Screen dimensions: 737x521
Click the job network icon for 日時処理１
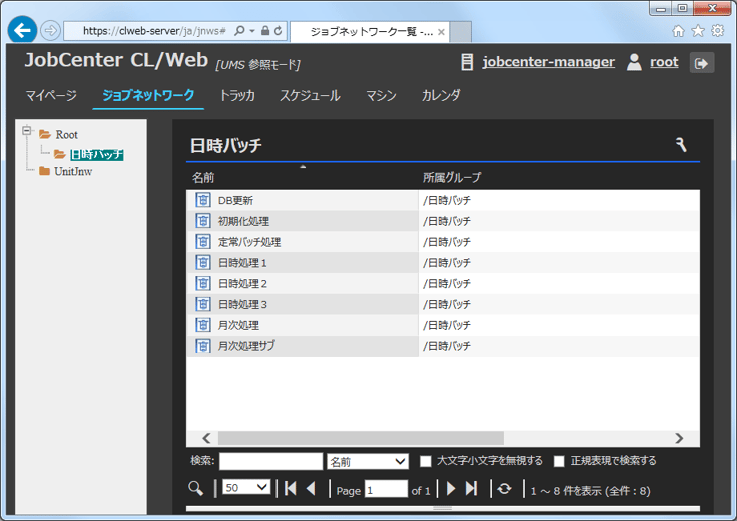point(203,262)
